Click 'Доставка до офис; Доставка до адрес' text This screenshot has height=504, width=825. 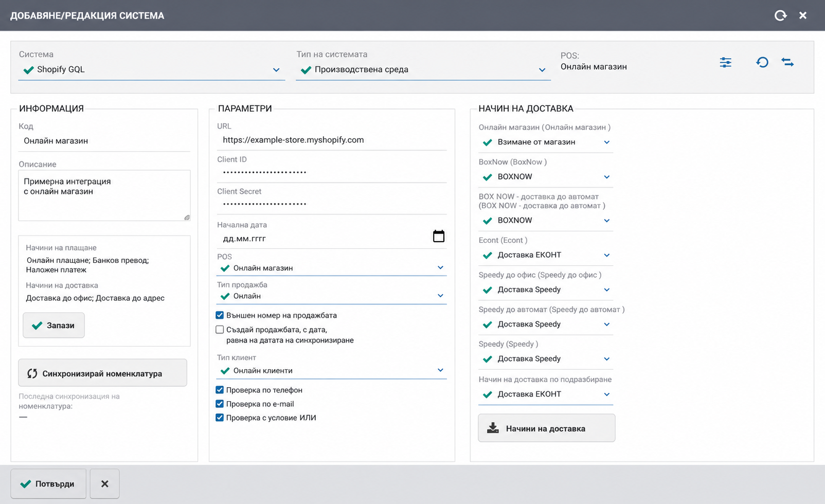click(x=95, y=298)
